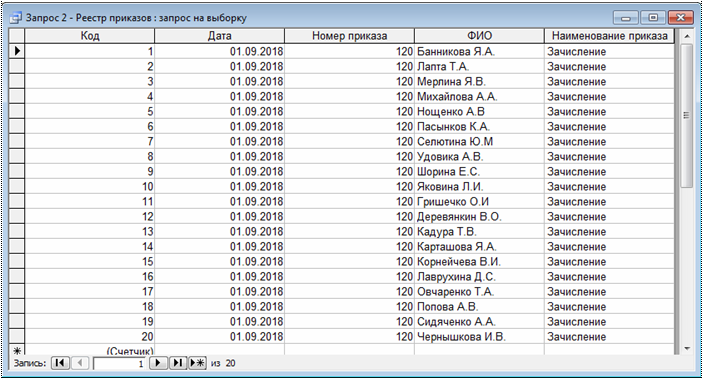The width and height of the screenshot is (702, 379).
Task: Click the new record asterisk row selector
Action: (x=17, y=350)
